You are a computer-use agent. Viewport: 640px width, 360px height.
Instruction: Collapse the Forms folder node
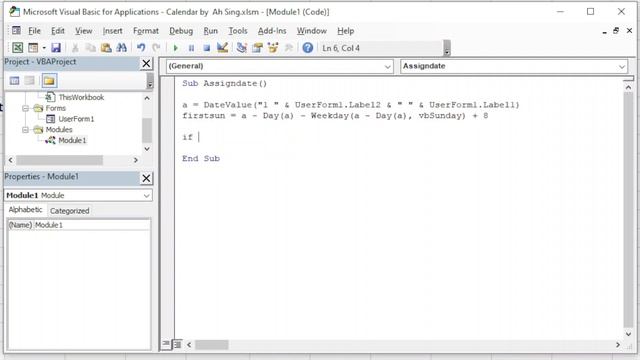tap(25, 108)
